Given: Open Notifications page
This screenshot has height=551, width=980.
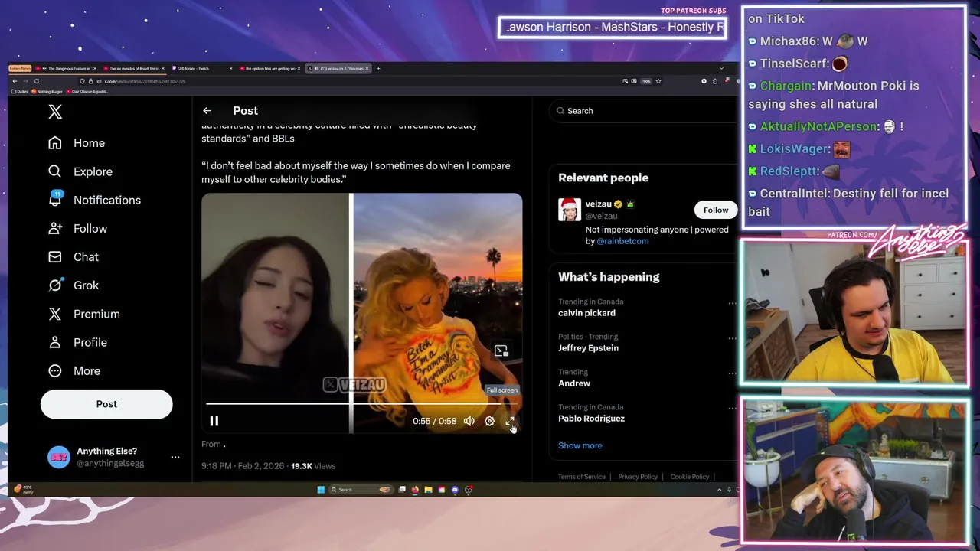Looking at the screenshot, I should point(95,200).
